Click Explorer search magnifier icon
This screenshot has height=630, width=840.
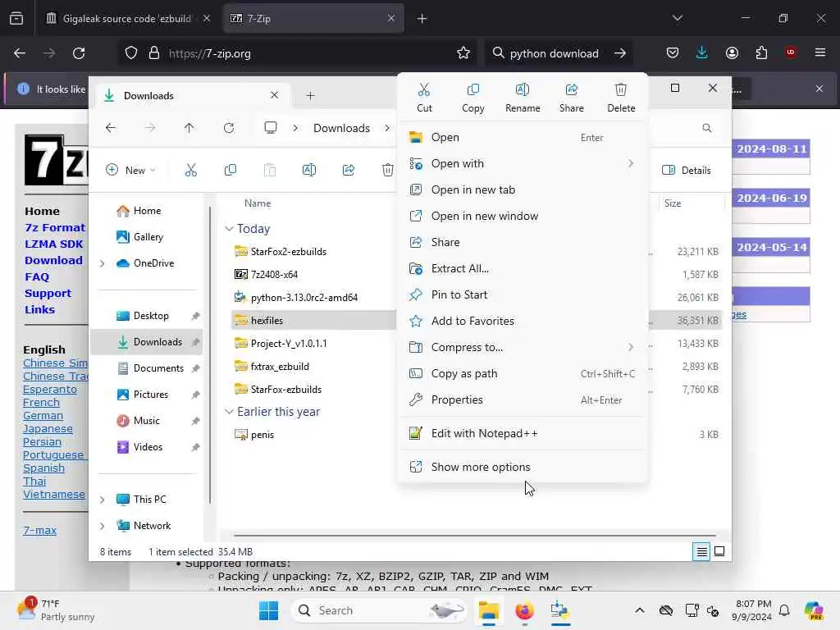(706, 128)
